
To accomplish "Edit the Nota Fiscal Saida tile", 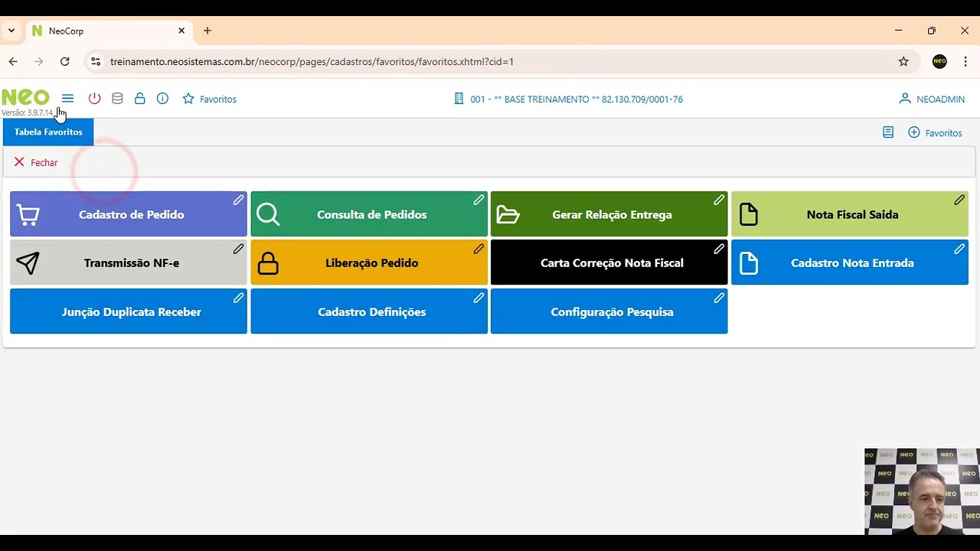I will [959, 200].
